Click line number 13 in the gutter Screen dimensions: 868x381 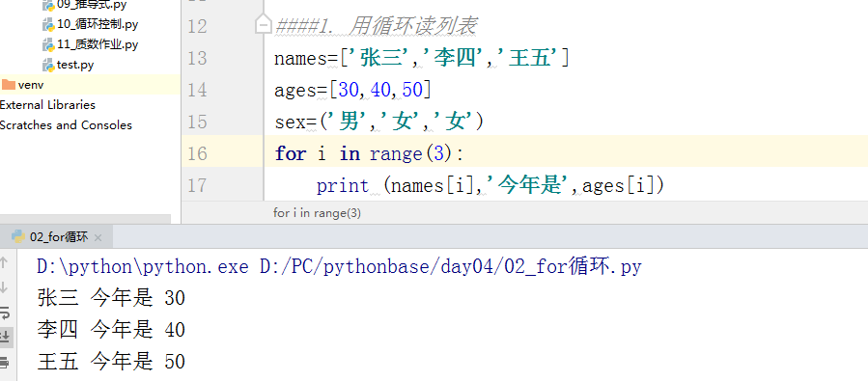pyautogui.click(x=197, y=58)
